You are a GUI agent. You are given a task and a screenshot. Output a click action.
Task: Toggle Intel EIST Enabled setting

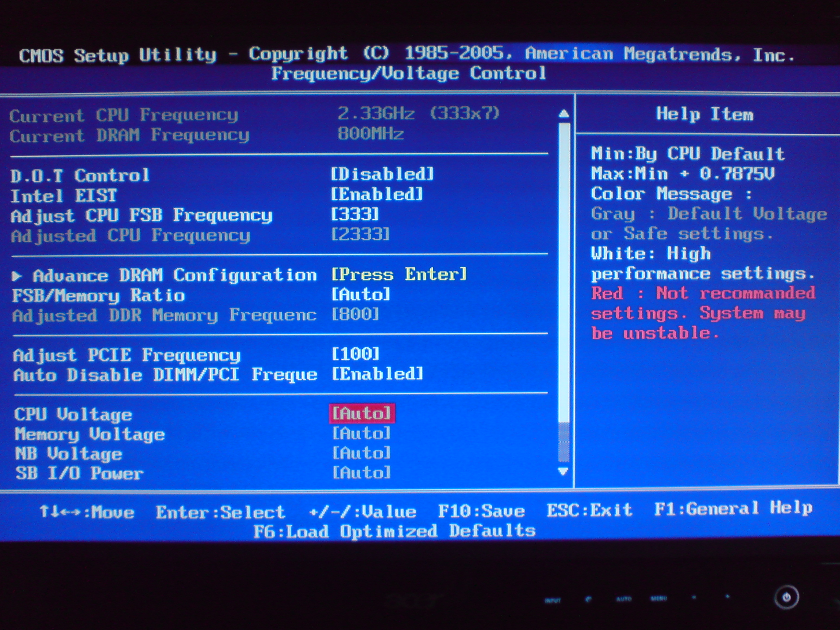click(376, 194)
